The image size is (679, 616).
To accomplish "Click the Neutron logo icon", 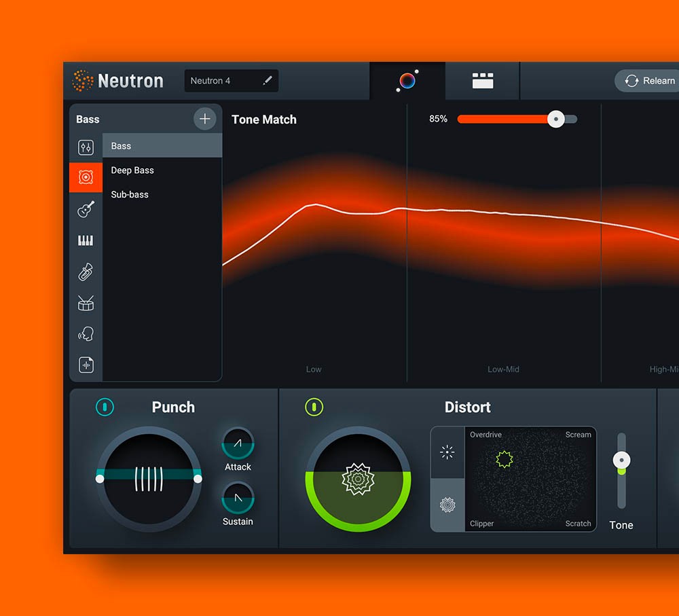I will [82, 81].
